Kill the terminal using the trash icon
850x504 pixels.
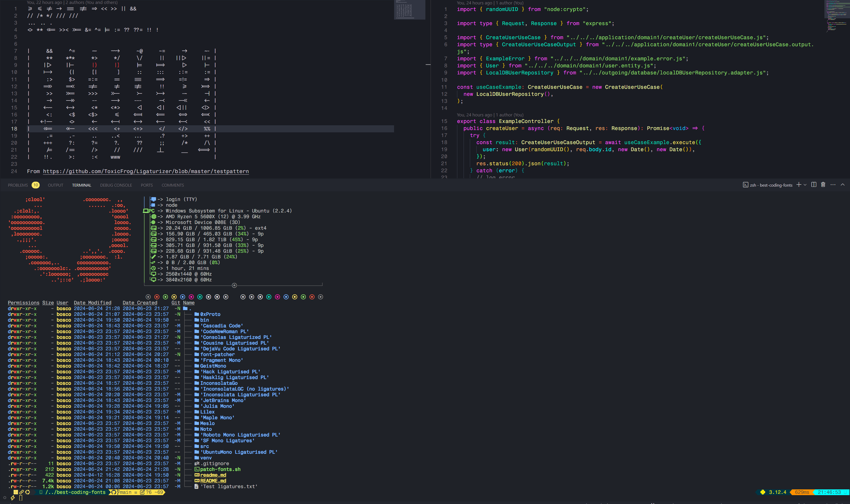(x=823, y=185)
